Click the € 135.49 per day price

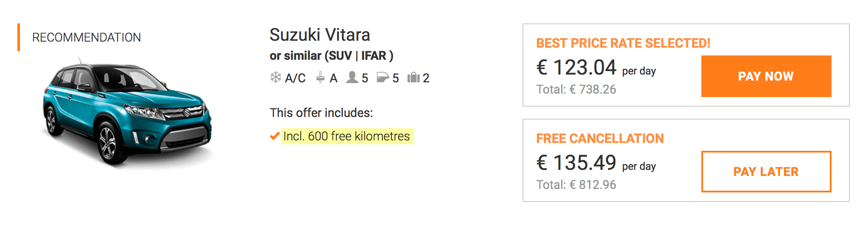pos(596,163)
